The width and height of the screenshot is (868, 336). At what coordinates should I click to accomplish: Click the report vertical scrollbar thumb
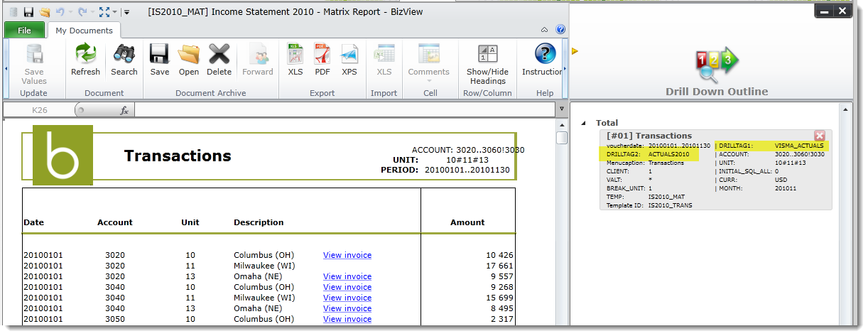click(x=562, y=137)
